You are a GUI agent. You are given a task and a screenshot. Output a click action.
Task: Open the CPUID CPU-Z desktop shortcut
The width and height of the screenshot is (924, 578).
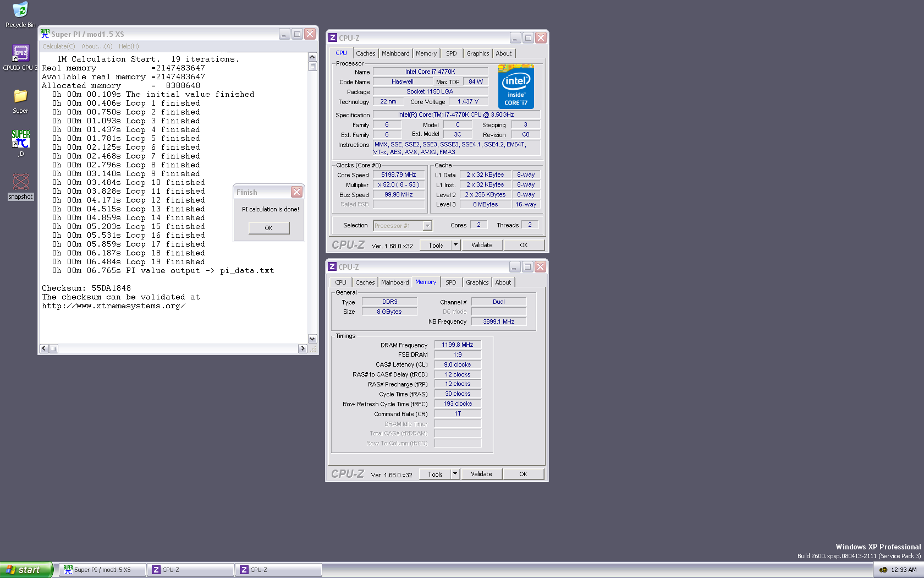point(20,58)
